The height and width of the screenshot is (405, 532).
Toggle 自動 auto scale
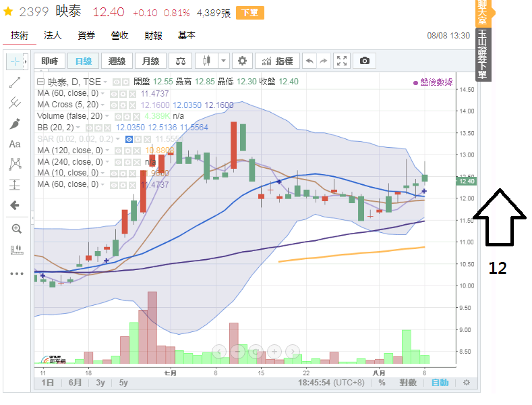tap(440, 383)
